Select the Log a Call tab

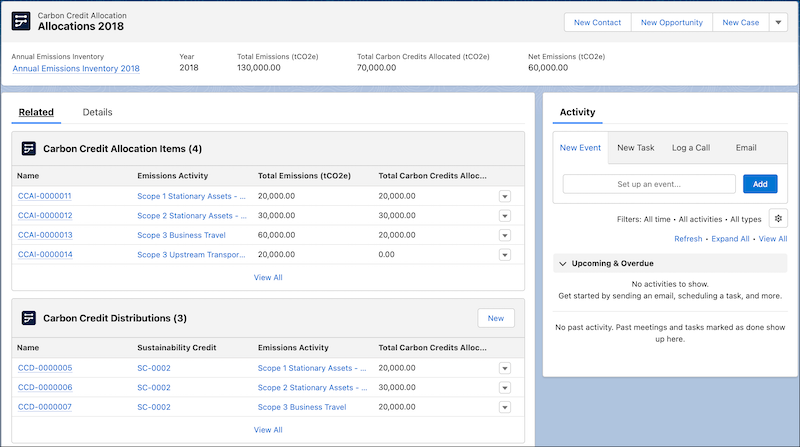coord(690,148)
